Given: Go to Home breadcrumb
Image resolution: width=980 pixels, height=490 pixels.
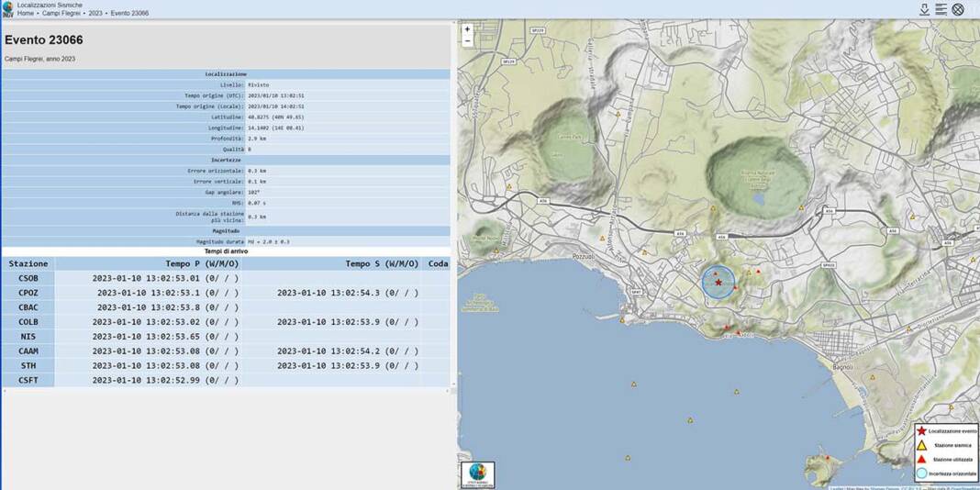Looking at the screenshot, I should [27, 14].
